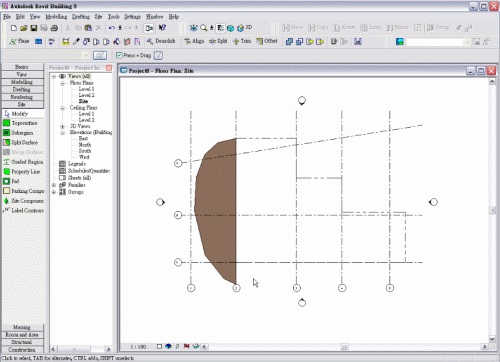Open the Settings menu
The height and width of the screenshot is (362, 500).
tap(132, 17)
